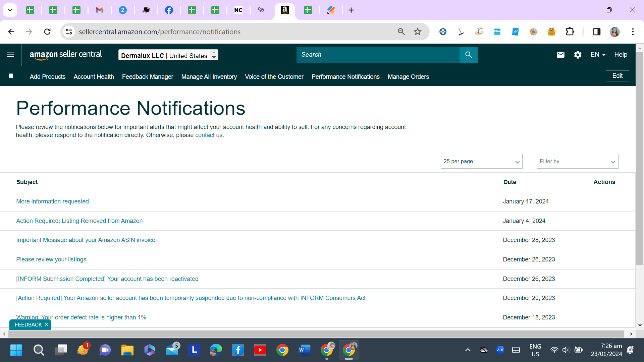
Task: Open the settings gear icon
Action: point(578,55)
